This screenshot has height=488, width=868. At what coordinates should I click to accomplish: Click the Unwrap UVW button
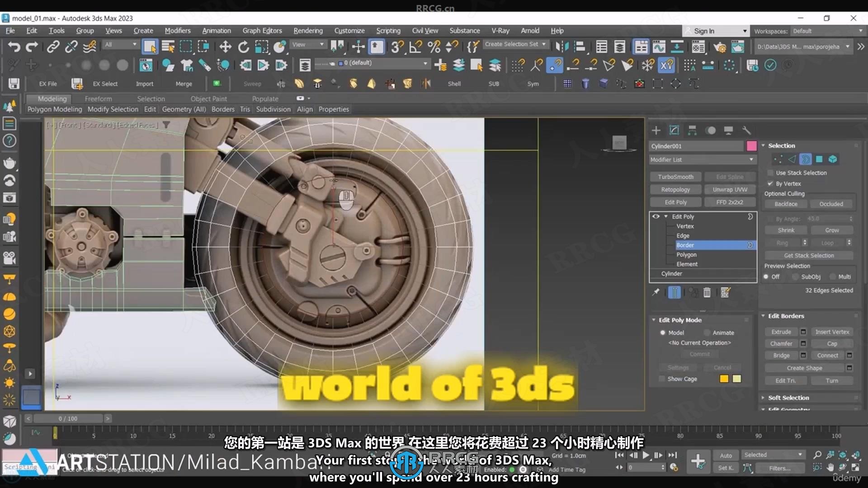730,189
